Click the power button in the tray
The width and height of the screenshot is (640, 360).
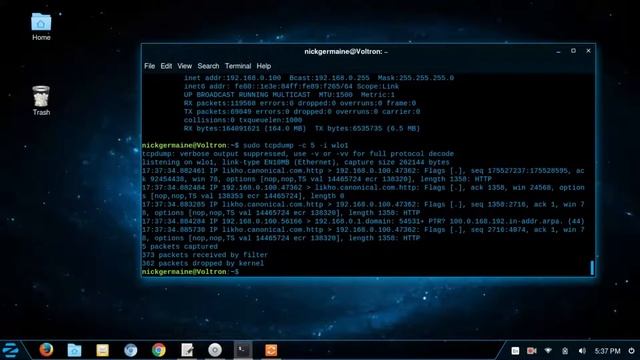(x=631, y=351)
